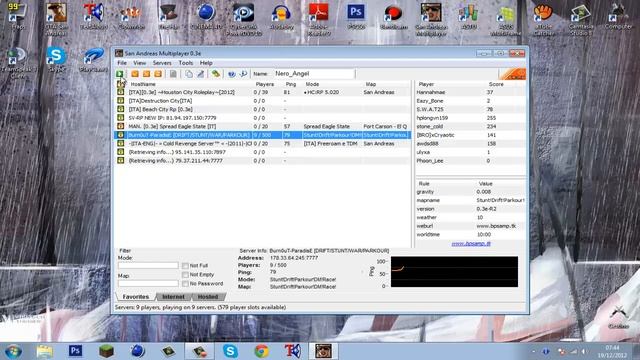Sort servers by Ping column header
Screen dimensions: 640x360
(x=292, y=84)
